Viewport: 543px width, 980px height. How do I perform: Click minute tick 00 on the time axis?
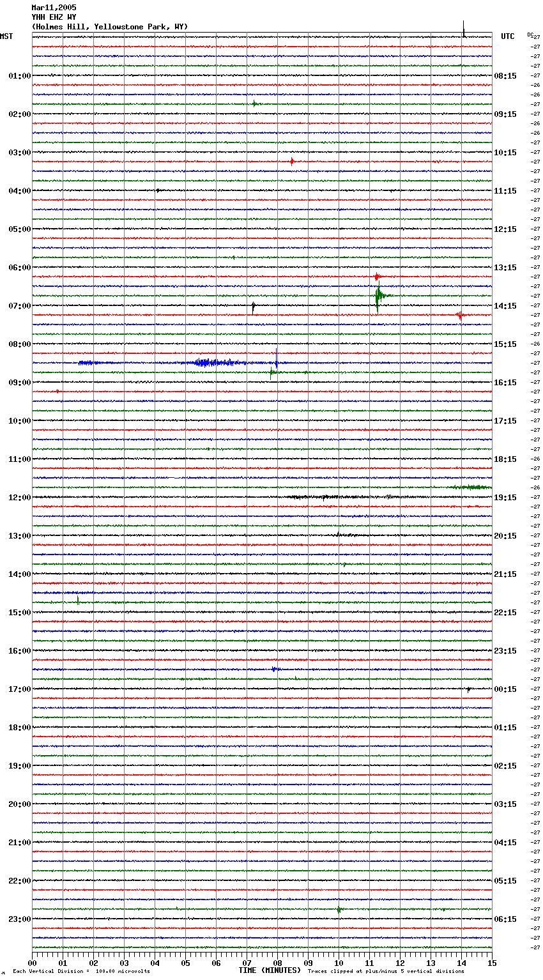32,963
